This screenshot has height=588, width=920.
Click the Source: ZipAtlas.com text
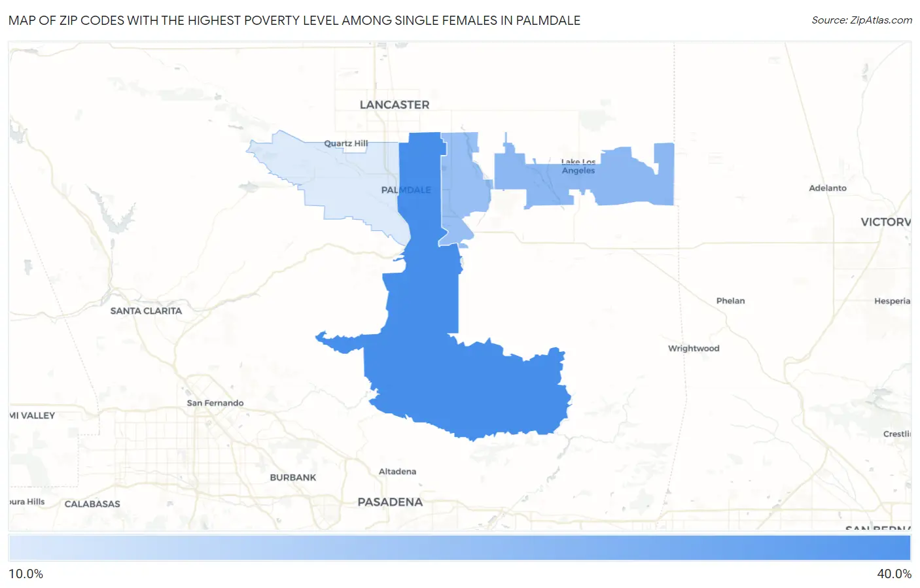862,20
